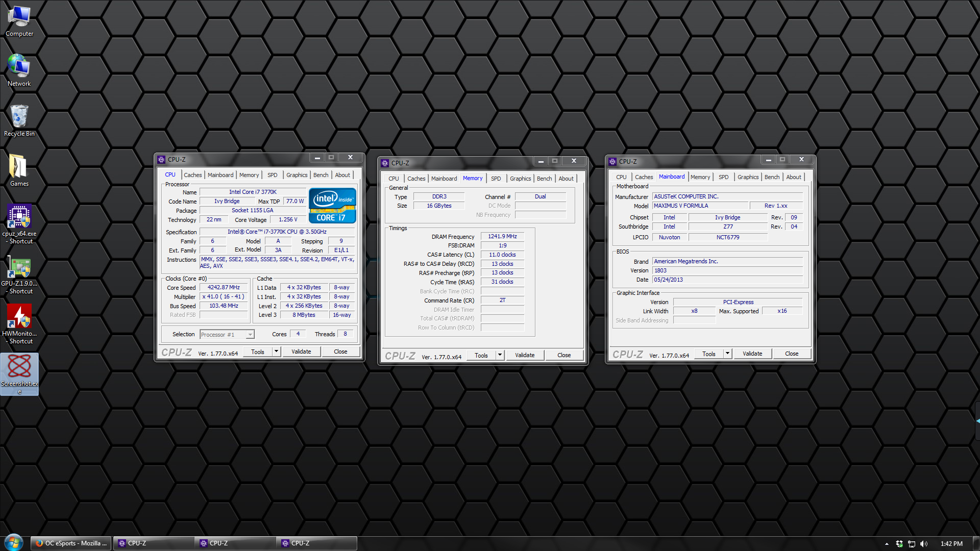Open the volume speaker tray icon
Screen dimensions: 980x551
pos(924,544)
